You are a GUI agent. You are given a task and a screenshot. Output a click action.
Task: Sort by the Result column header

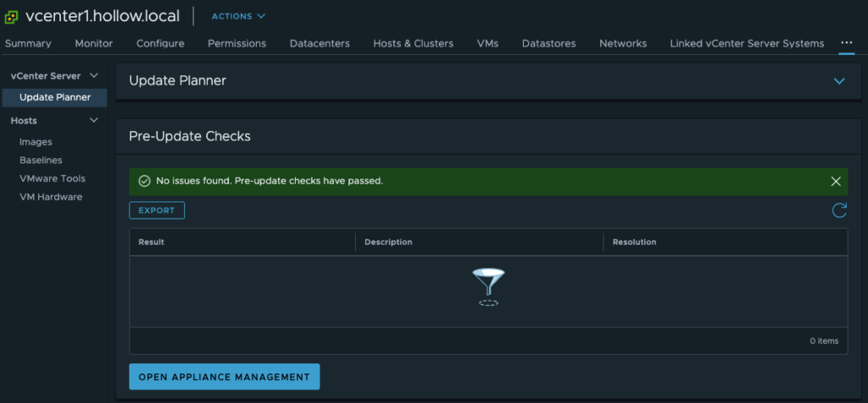click(x=151, y=242)
